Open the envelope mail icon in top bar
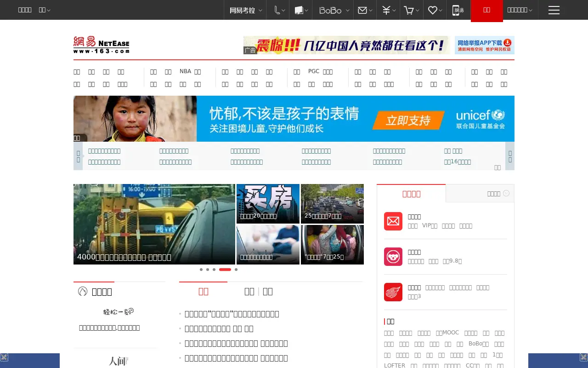The height and width of the screenshot is (368, 588). (x=362, y=10)
